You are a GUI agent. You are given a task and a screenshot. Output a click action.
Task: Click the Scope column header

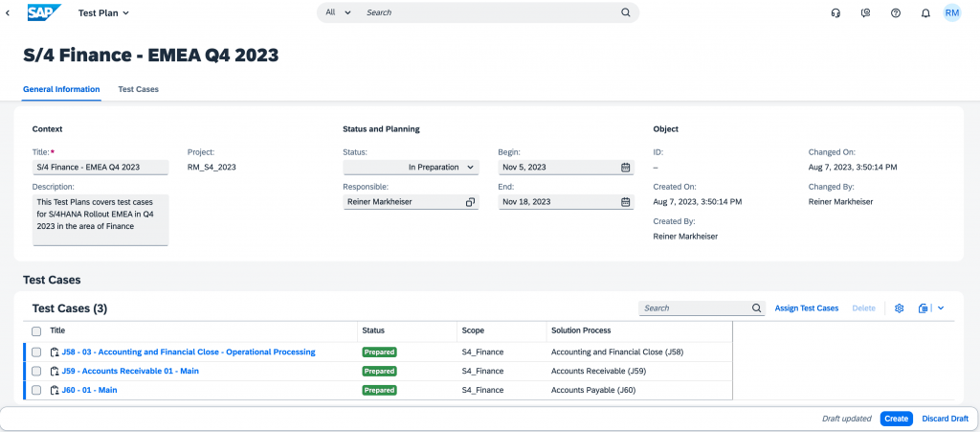pos(473,330)
